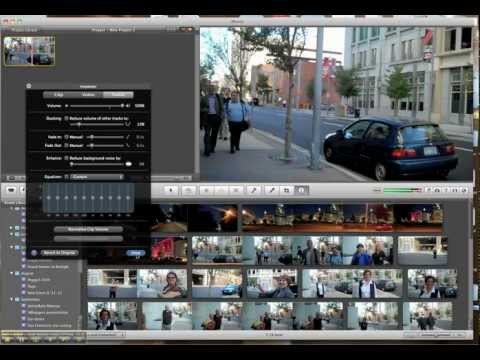Click the audio level meter in toolbar
The width and height of the screenshot is (480, 360).
402,190
